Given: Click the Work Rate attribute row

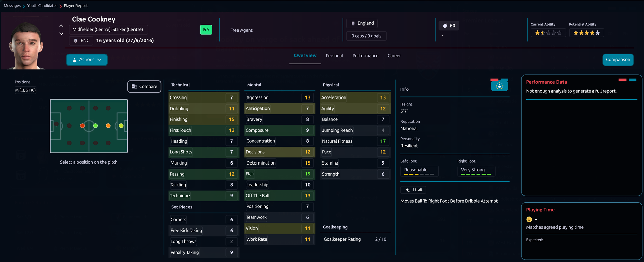Looking at the screenshot, I should pyautogui.click(x=280, y=239).
